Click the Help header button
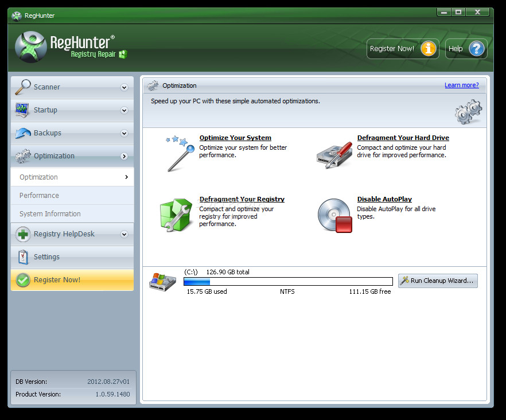 [466, 49]
